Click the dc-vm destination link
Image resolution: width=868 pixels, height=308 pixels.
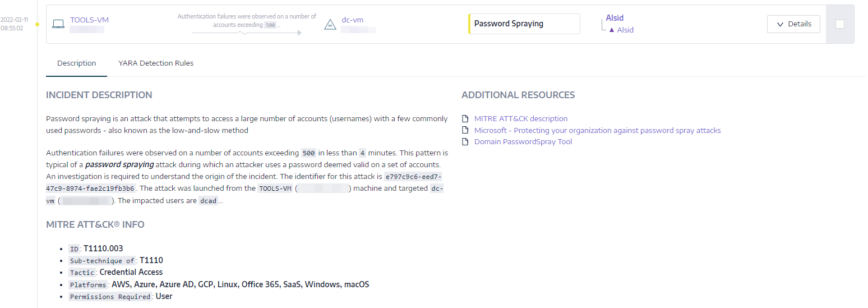353,20
